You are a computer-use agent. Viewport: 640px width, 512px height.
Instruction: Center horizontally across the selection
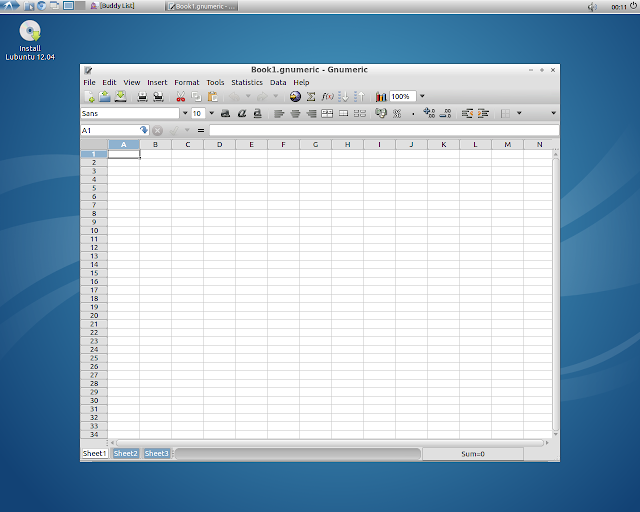[327, 114]
